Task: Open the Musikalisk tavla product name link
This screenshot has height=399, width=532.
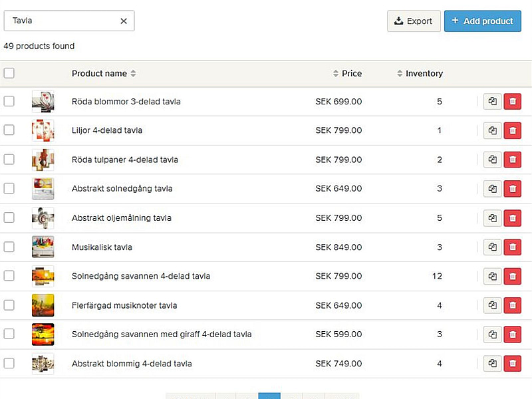Action: point(102,247)
